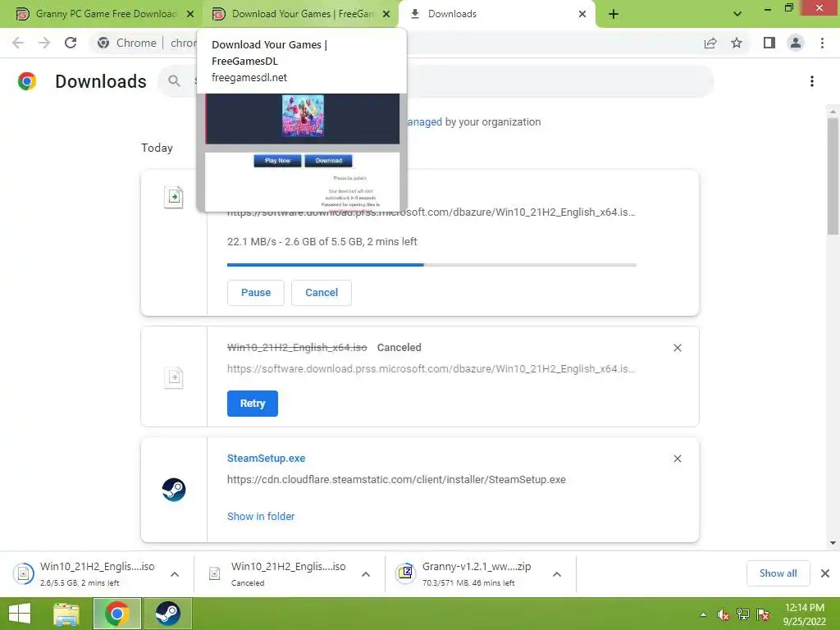
Task: Open the Downloads page more actions menu
Action: pos(812,81)
